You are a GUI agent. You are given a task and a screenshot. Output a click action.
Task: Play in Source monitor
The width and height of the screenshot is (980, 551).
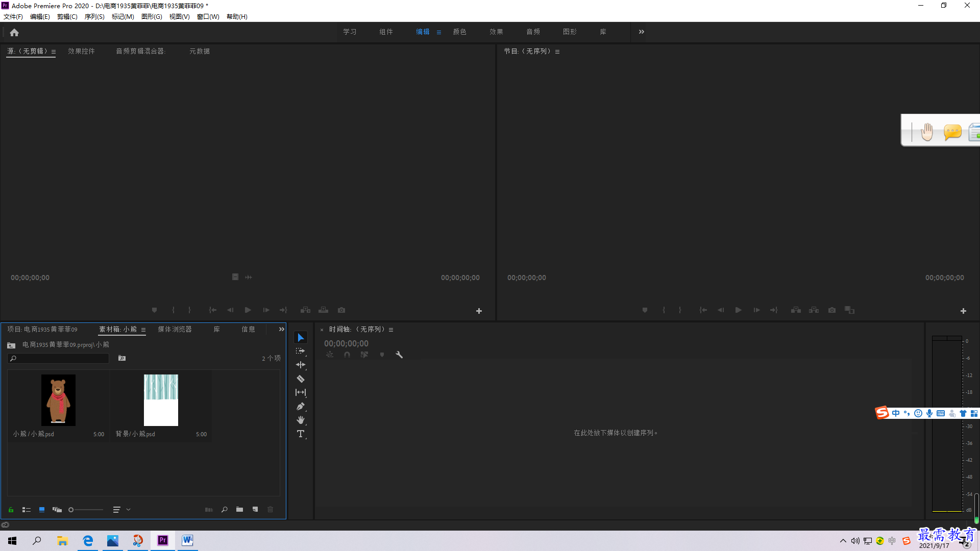pos(248,310)
